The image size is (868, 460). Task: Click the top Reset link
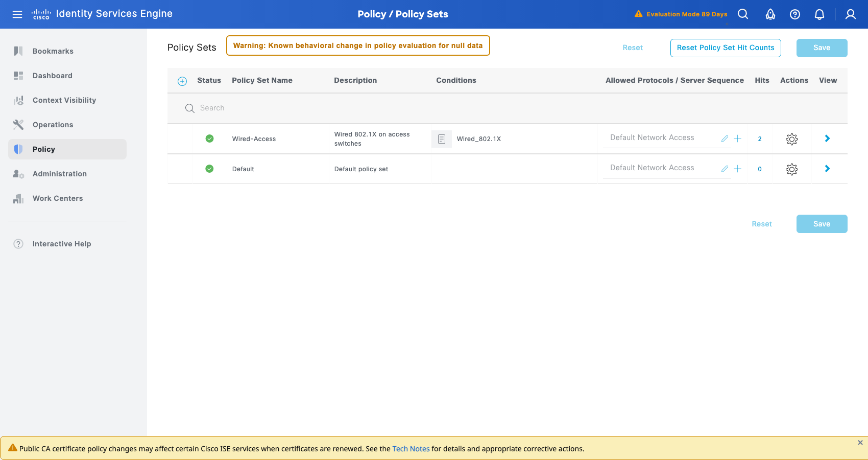coord(633,48)
